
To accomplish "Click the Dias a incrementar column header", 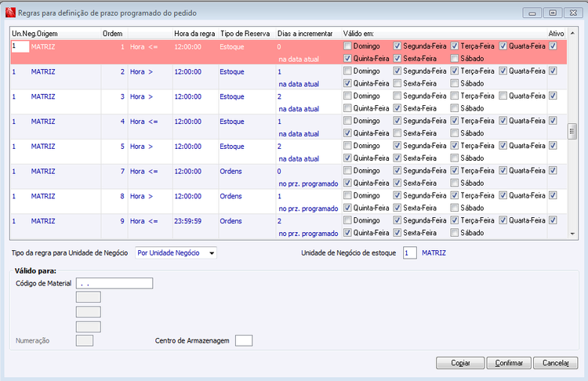I will click(x=305, y=34).
